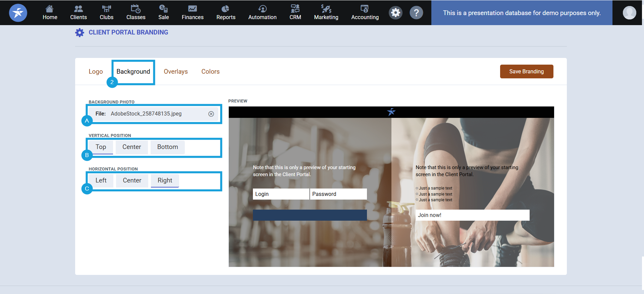Set horizontal position to Left

[x=101, y=180]
